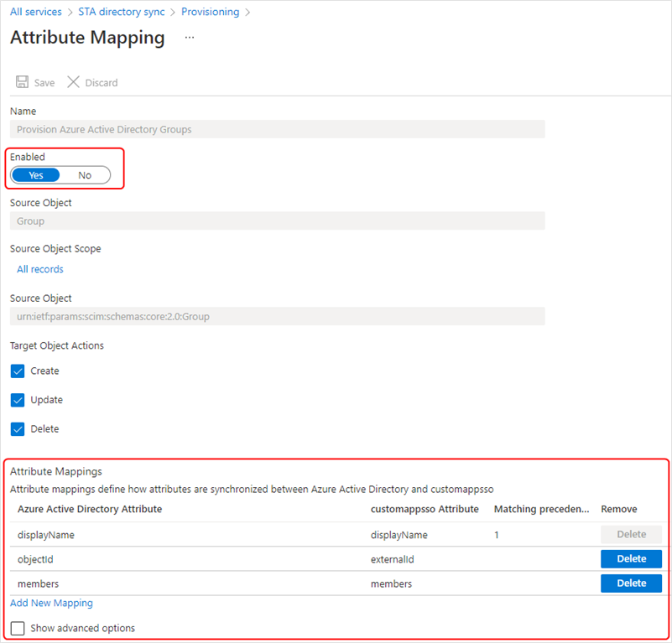Screen dimensions: 672x643
Task: Click the Azure Active Directory Attribute column header
Action: (90, 509)
